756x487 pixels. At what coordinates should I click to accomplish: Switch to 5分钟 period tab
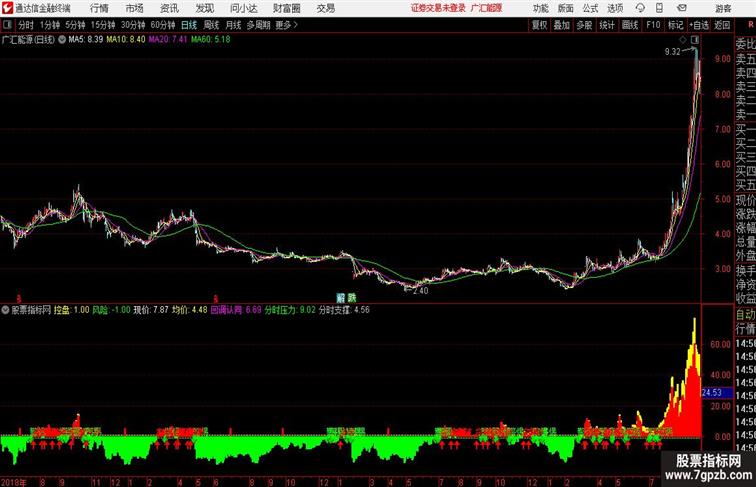point(75,25)
